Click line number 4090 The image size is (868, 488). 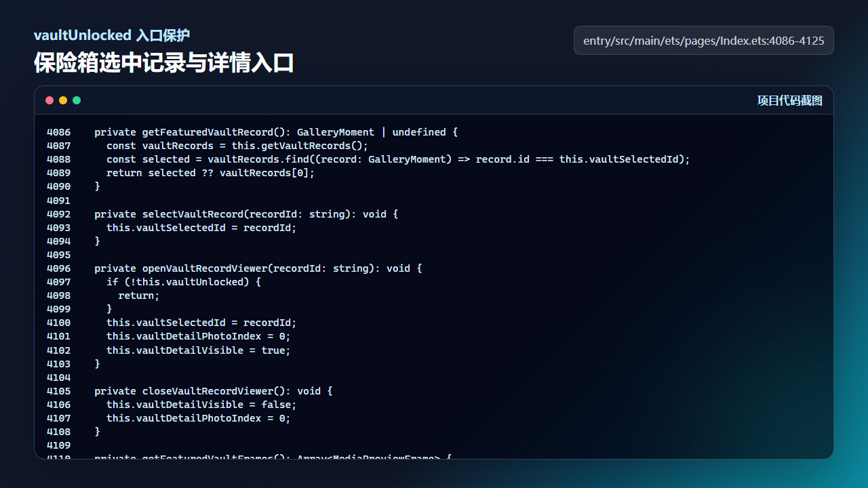pos(58,186)
